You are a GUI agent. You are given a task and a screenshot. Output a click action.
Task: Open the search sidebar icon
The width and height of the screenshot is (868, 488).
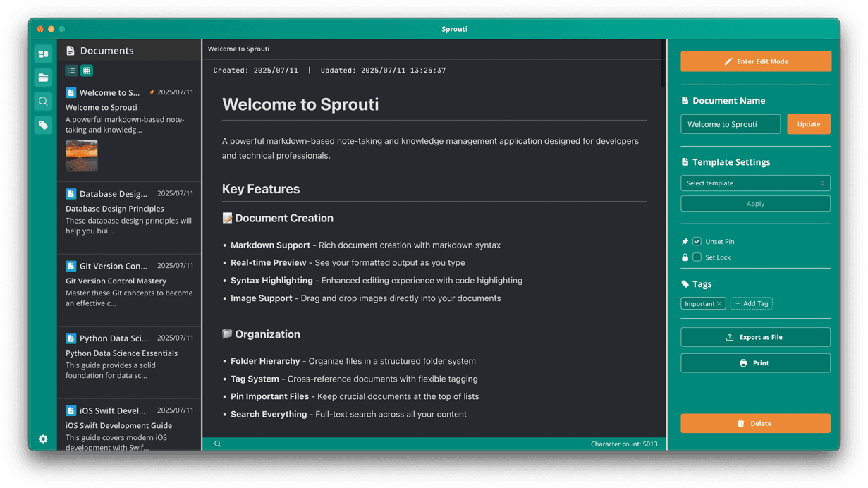point(43,102)
